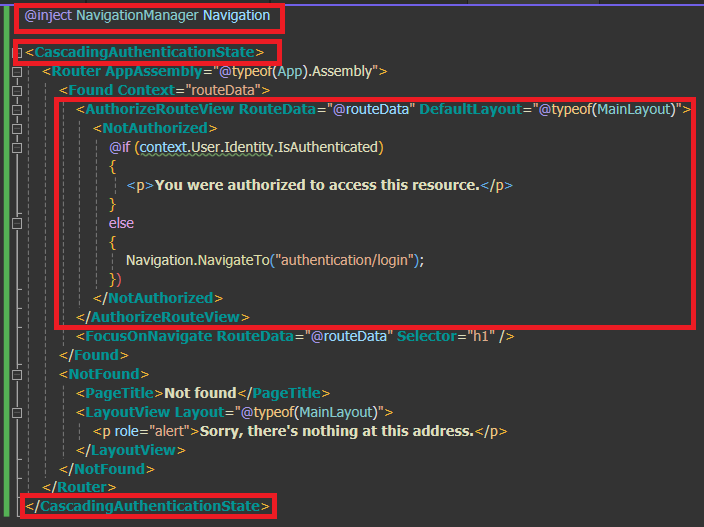Collapse the LayoutView Layout block
Viewport: 704px width, 527px height.
[x=17, y=413]
